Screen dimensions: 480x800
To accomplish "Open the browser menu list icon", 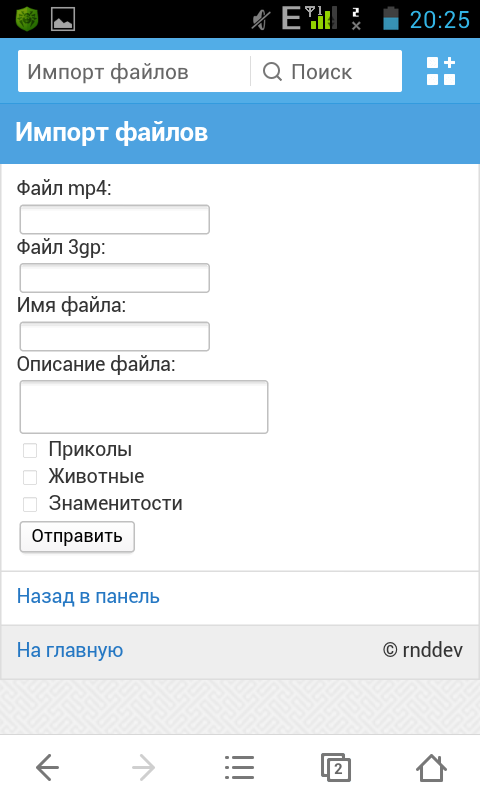I will (x=239, y=767).
